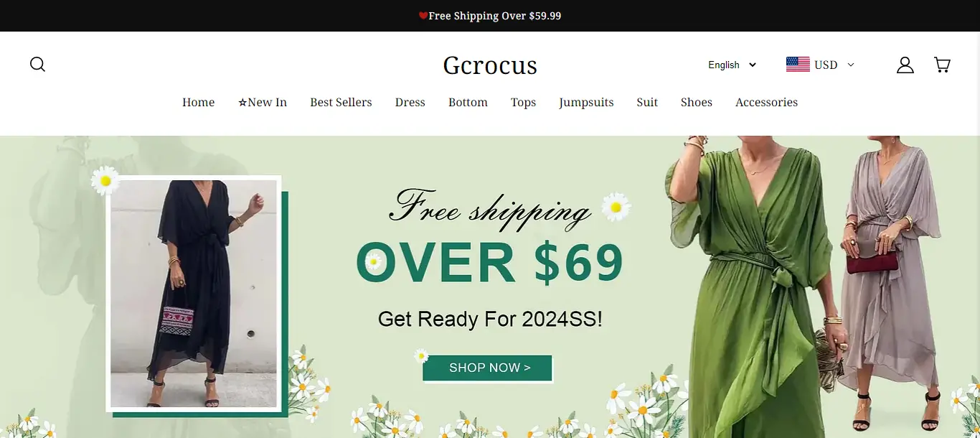This screenshot has width=980, height=438.
Task: Open the Shoes category
Action: pos(697,103)
